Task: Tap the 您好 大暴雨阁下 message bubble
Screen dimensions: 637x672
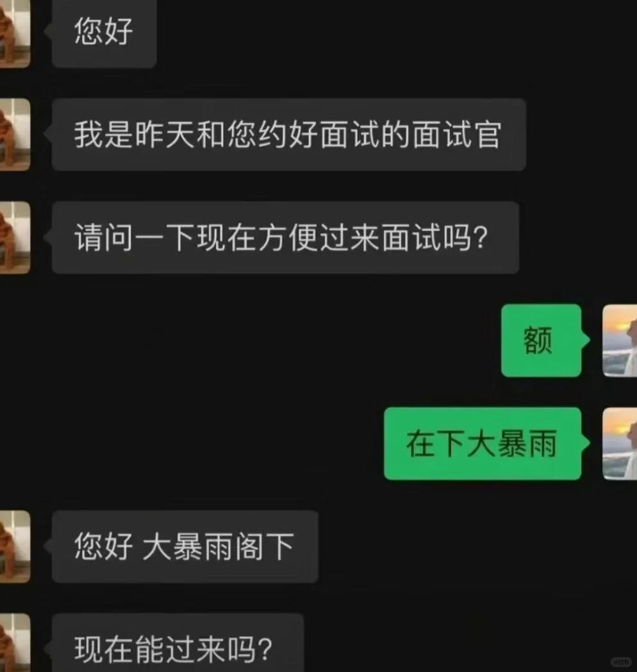Action: [x=185, y=546]
